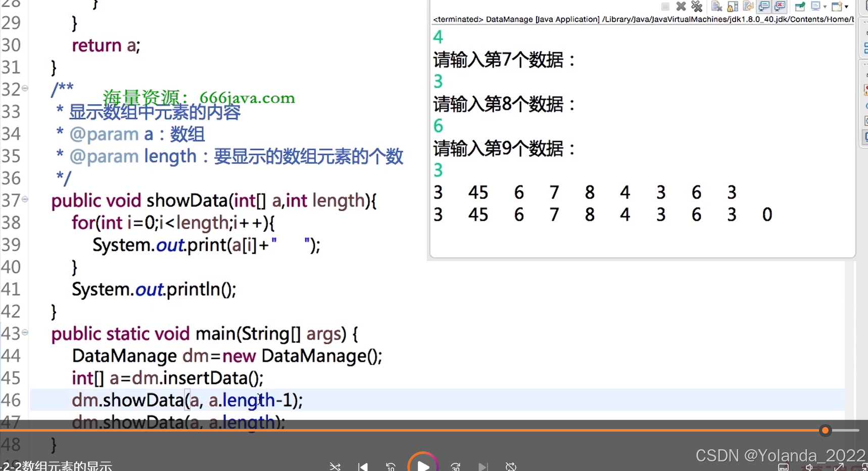Click the remaining grey portion of progress bar

(845, 431)
